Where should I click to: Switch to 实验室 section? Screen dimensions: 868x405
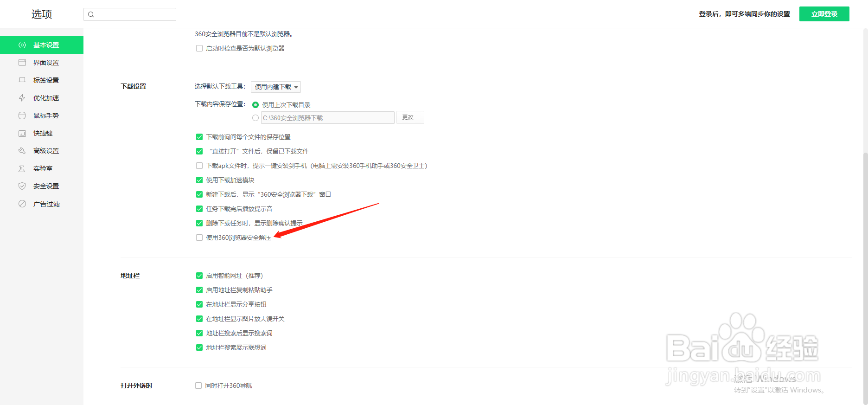[42, 168]
